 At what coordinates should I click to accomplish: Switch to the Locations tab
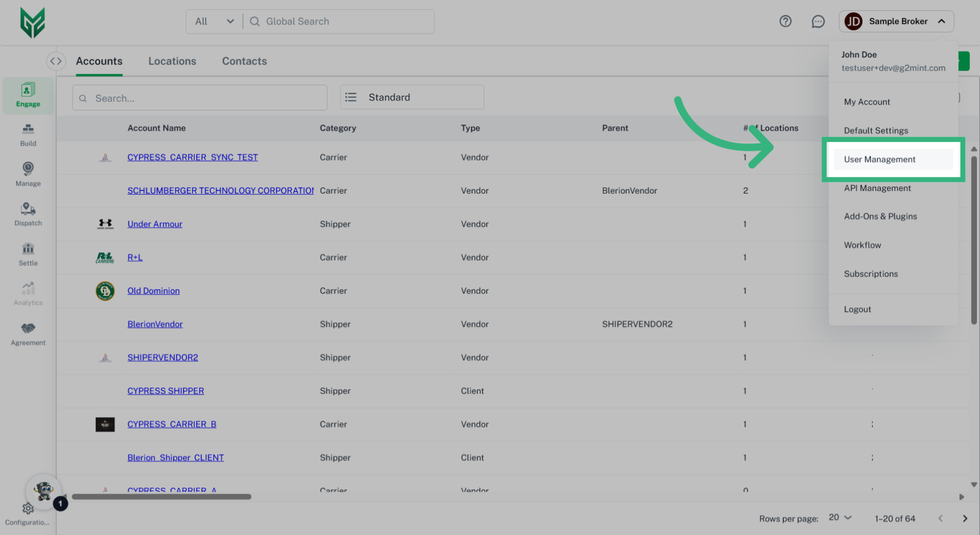click(x=172, y=61)
